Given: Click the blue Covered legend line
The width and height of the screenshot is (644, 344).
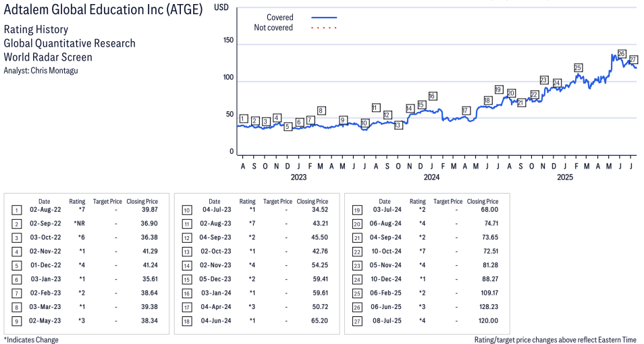Looking at the screenshot, I should pos(324,18).
